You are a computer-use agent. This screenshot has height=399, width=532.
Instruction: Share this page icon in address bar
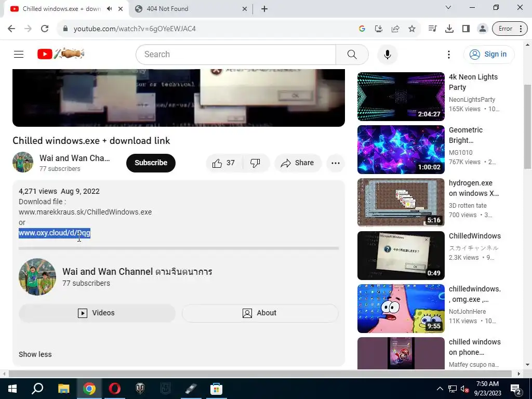click(x=395, y=29)
